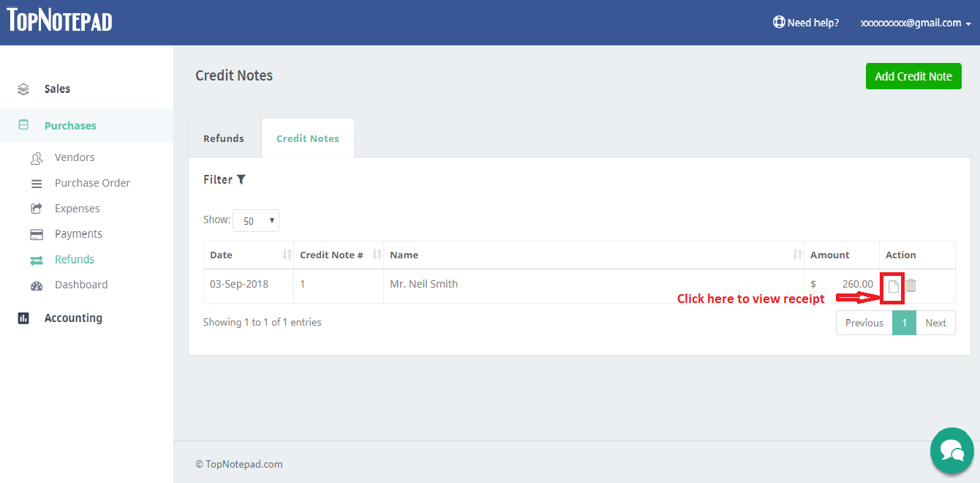Collapse the Purchases section icon
The width and height of the screenshot is (980, 483).
click(x=23, y=125)
